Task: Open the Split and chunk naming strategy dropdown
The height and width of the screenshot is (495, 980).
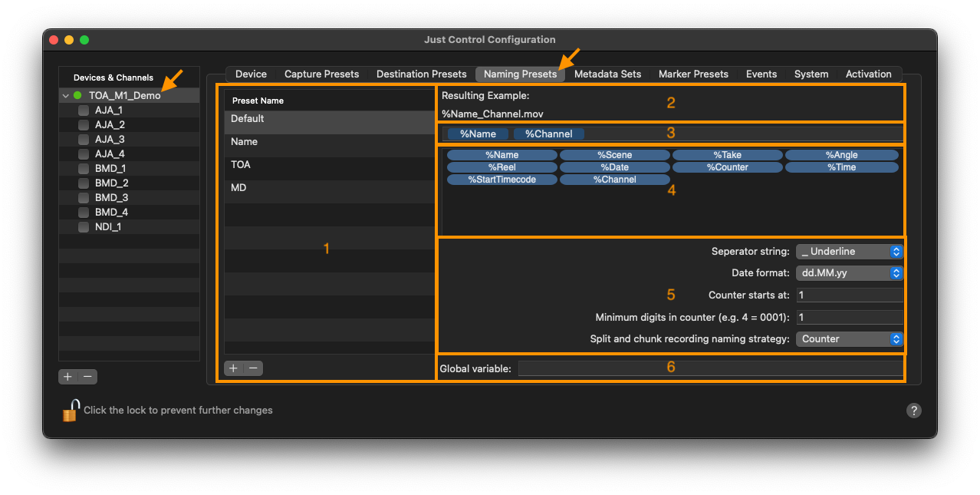Action: tap(849, 338)
